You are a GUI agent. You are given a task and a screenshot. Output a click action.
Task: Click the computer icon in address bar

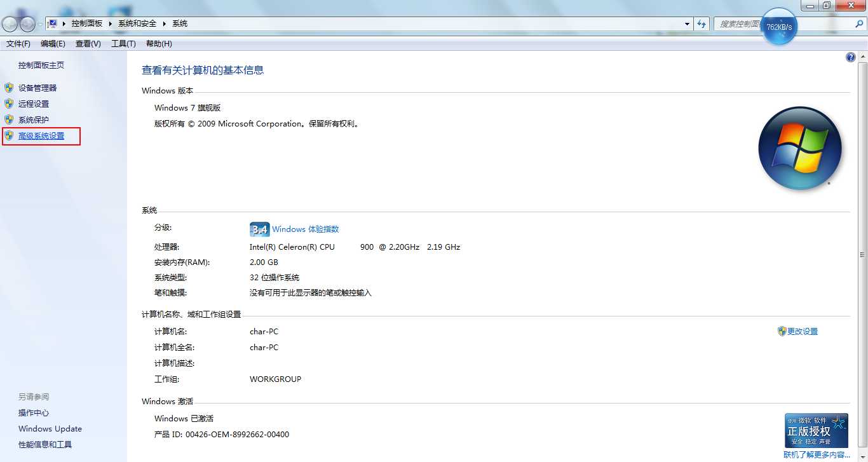click(x=53, y=24)
